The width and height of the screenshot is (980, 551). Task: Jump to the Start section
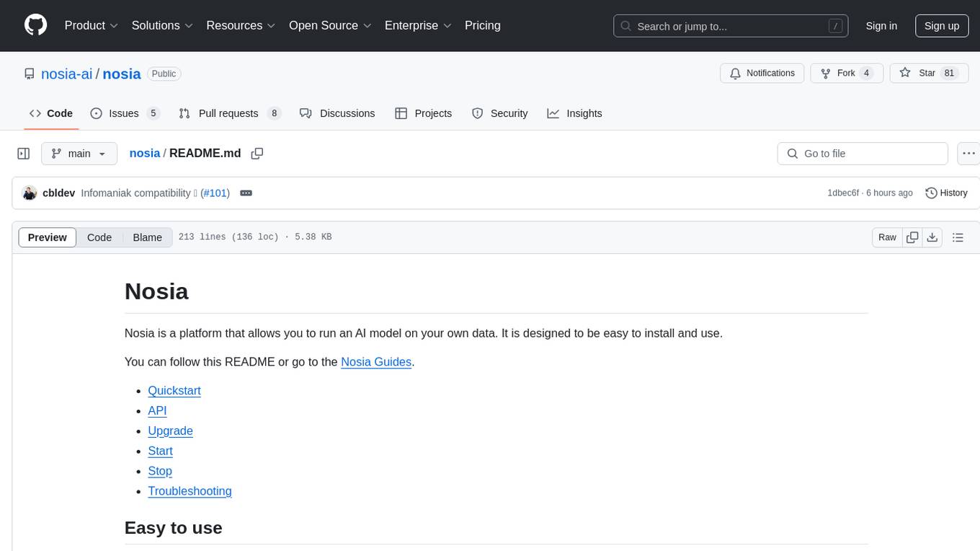pyautogui.click(x=160, y=451)
